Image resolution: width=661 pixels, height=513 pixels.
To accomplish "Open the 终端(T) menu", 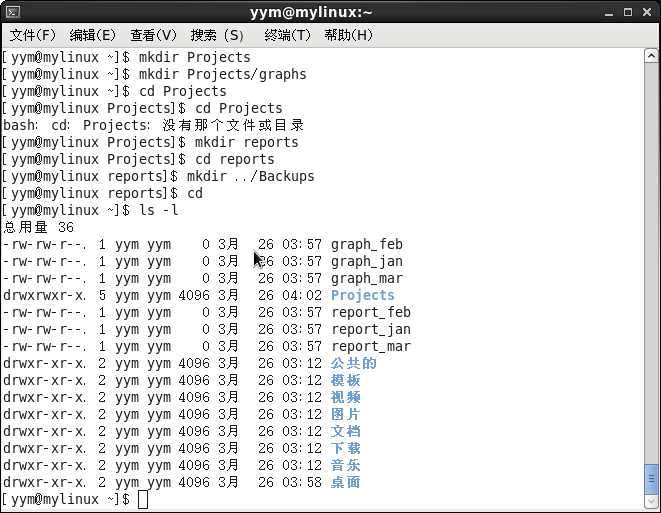I will point(288,35).
